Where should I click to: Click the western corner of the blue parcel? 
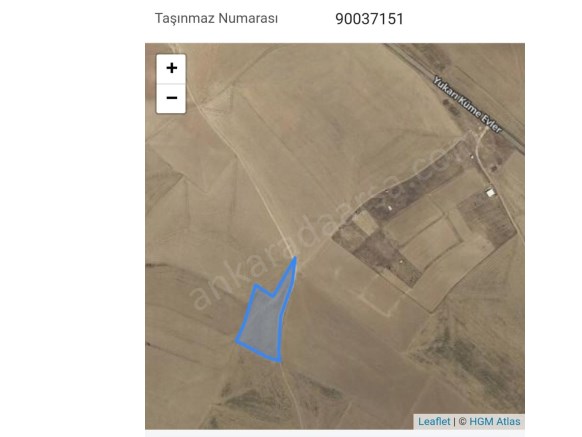(x=237, y=339)
